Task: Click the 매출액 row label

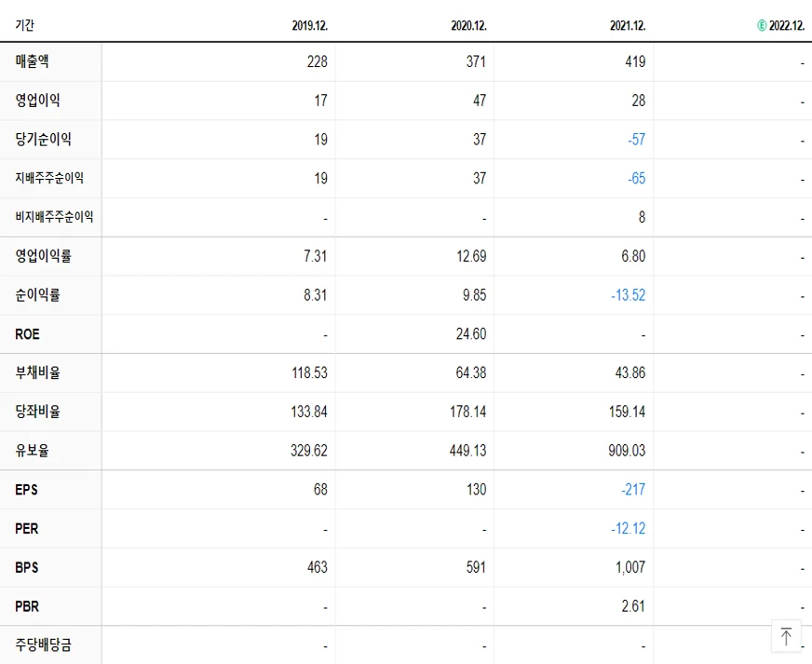Action: (x=32, y=61)
